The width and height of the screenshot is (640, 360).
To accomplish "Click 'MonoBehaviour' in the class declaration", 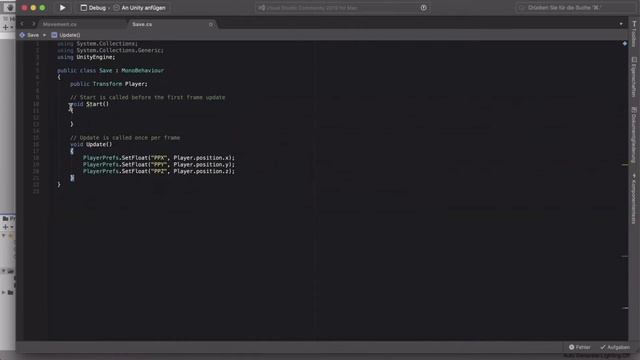I will [x=142, y=70].
